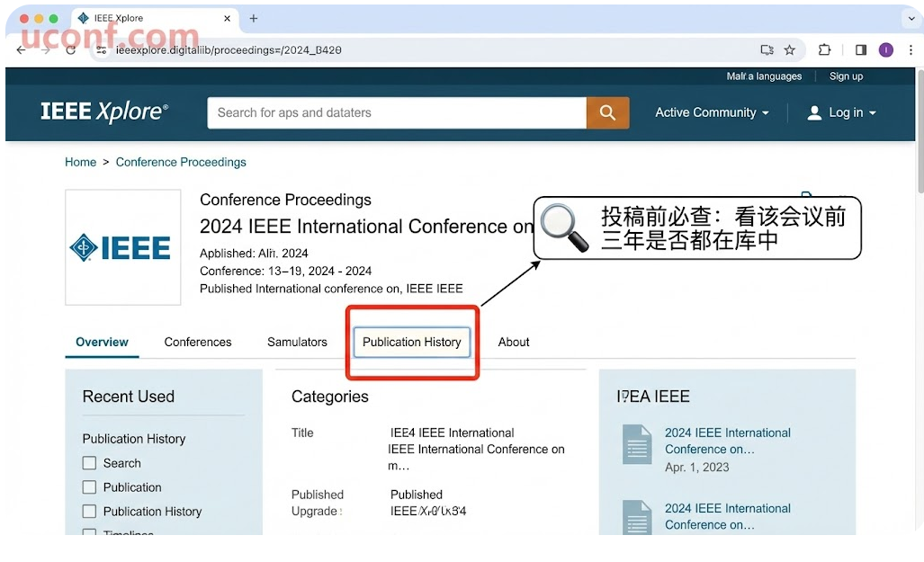Viewport: 924px width, 562px height.
Task: Click the orange search magnifier button
Action: pos(607,112)
